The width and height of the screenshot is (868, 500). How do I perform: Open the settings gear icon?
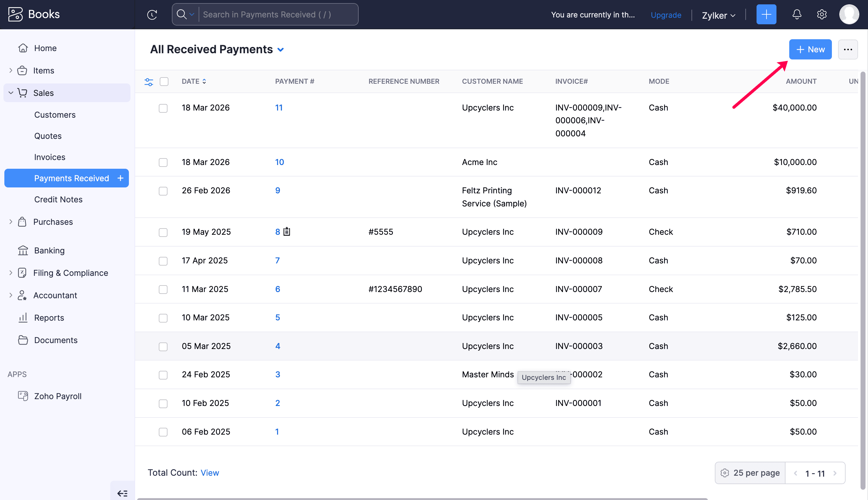[x=821, y=14]
